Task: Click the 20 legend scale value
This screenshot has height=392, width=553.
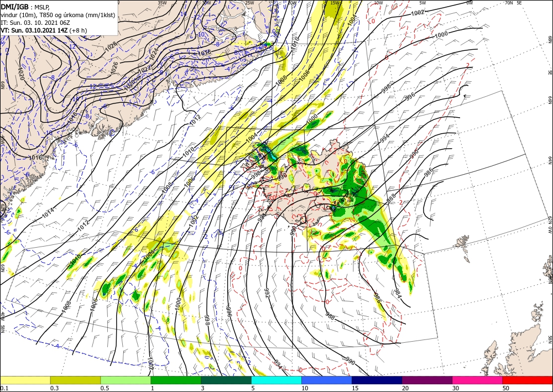Action: 405,388
